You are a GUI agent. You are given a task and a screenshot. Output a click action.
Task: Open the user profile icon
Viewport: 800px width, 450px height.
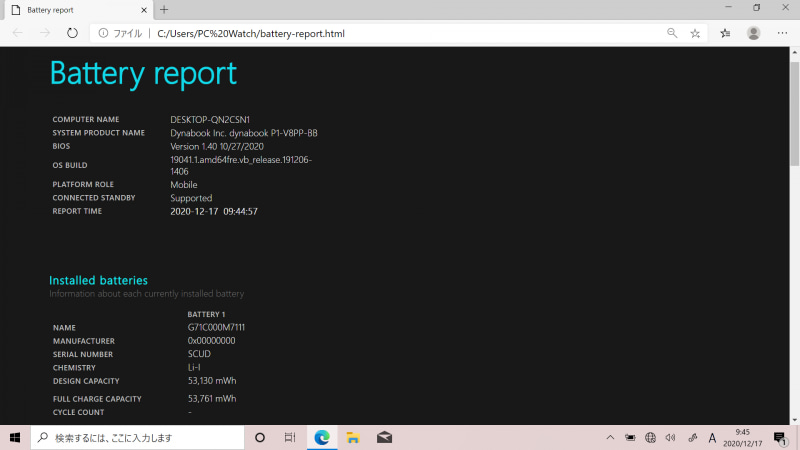754,33
